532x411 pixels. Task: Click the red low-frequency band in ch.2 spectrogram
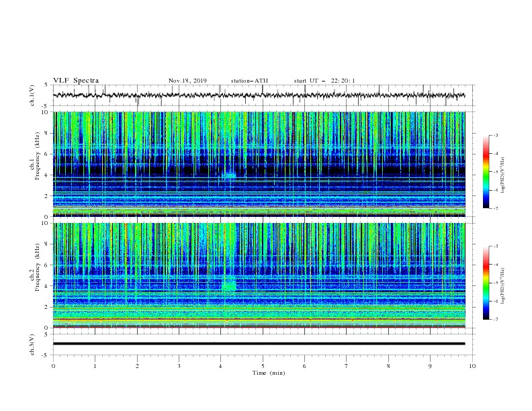point(259,320)
